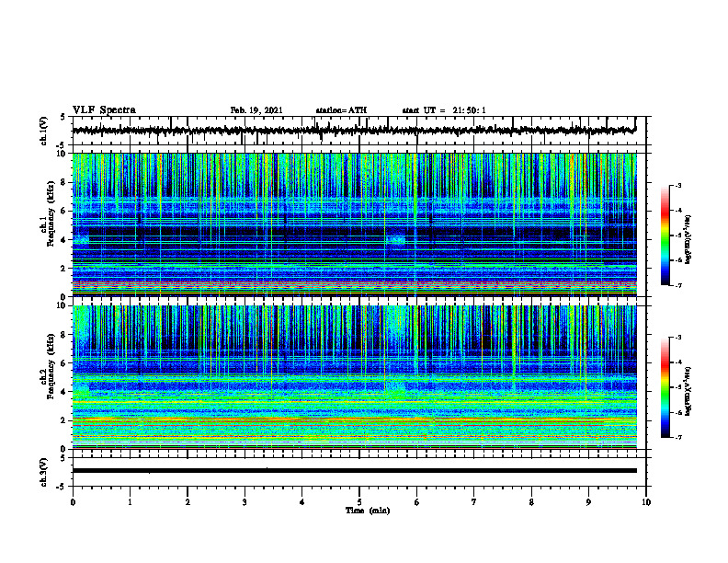Image resolution: width=728 pixels, height=563 pixels.
Task: Click time axis tick label '10'
Action: pyautogui.click(x=646, y=502)
